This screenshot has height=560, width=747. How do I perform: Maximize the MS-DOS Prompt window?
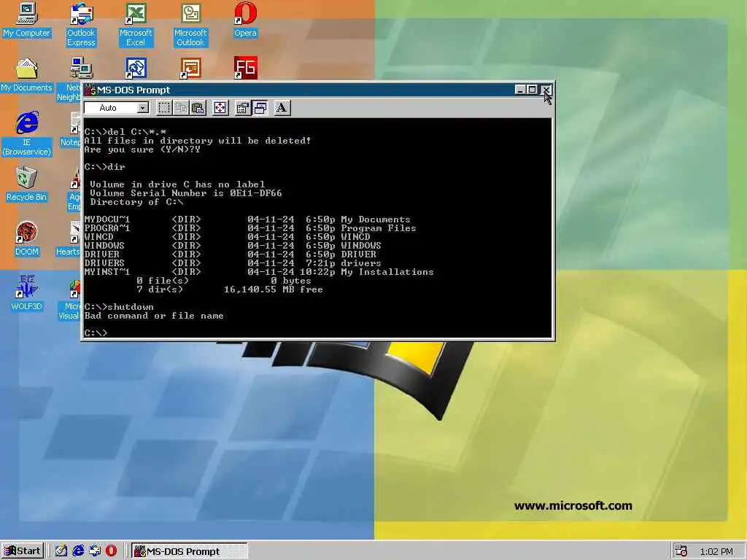pos(532,90)
